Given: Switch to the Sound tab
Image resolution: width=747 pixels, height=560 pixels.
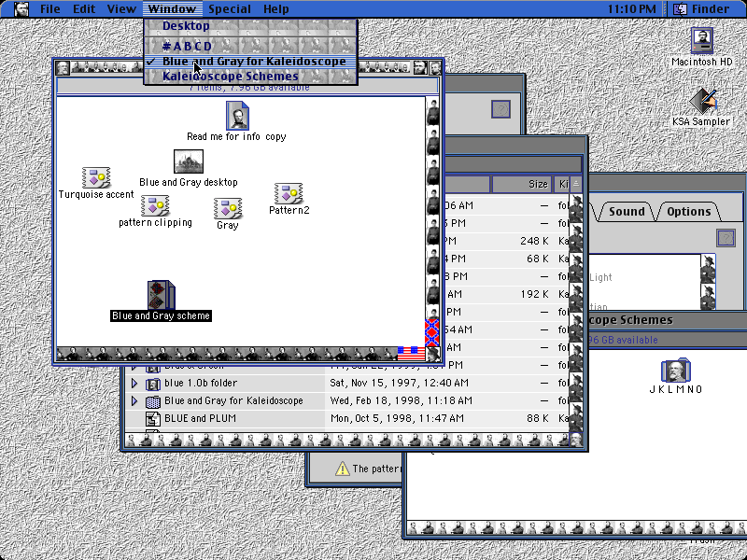Looking at the screenshot, I should (x=626, y=212).
